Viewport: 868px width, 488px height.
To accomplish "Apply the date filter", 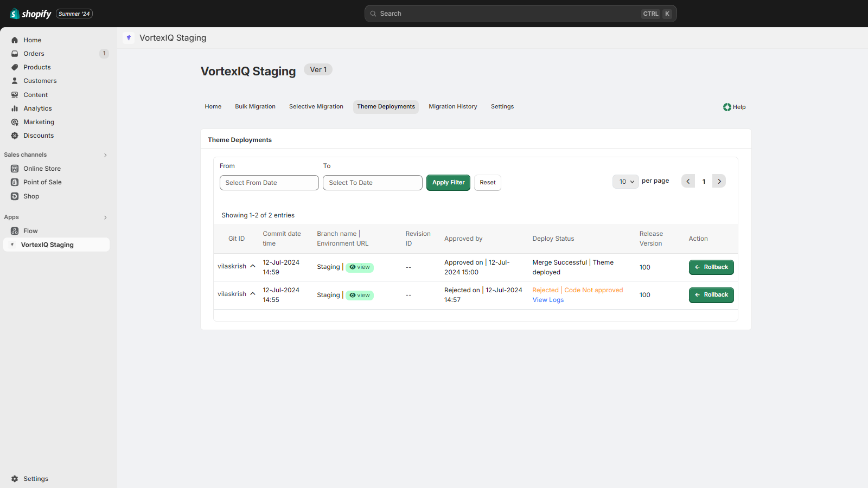I will 448,183.
